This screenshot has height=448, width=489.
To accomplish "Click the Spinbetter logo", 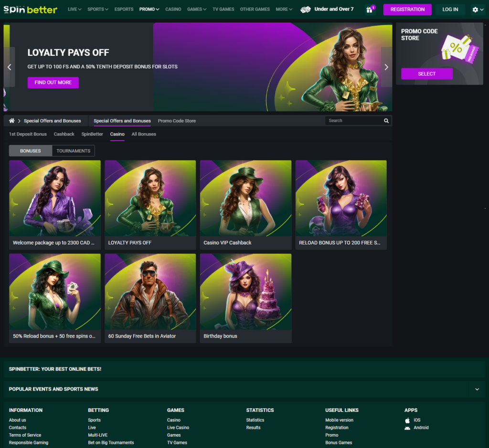I will pos(30,10).
